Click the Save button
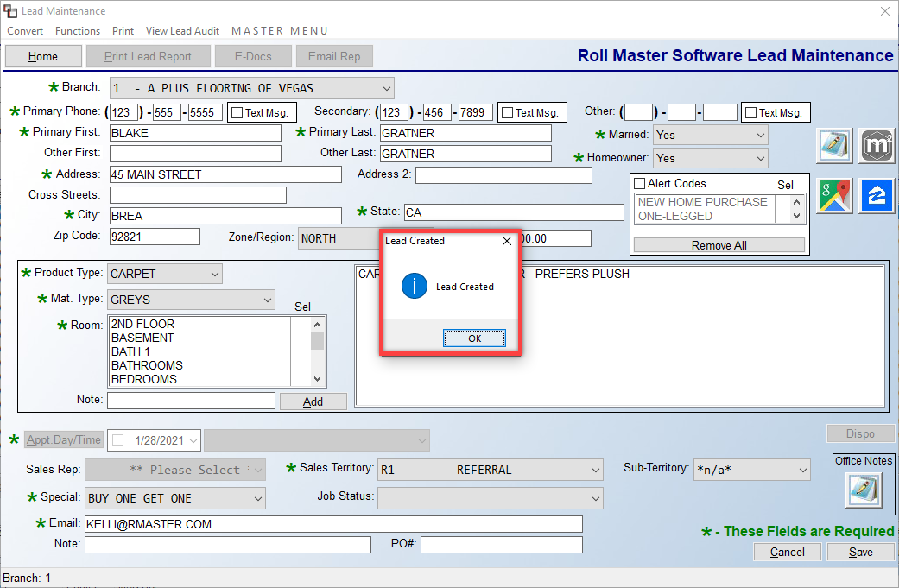899x588 pixels. (861, 552)
